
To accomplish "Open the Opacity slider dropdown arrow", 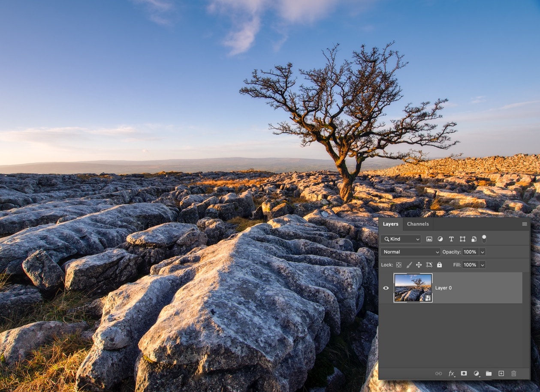I will coord(483,252).
